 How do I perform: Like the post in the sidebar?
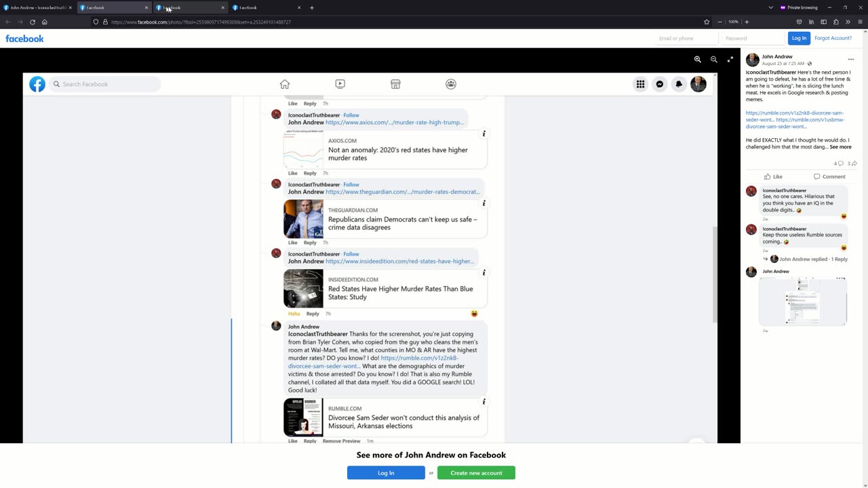(773, 177)
